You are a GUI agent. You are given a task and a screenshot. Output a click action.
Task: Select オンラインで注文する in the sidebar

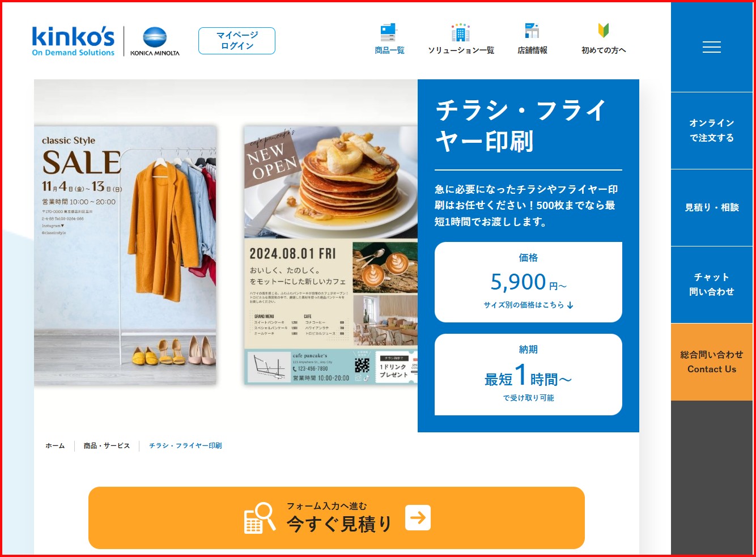pyautogui.click(x=712, y=130)
